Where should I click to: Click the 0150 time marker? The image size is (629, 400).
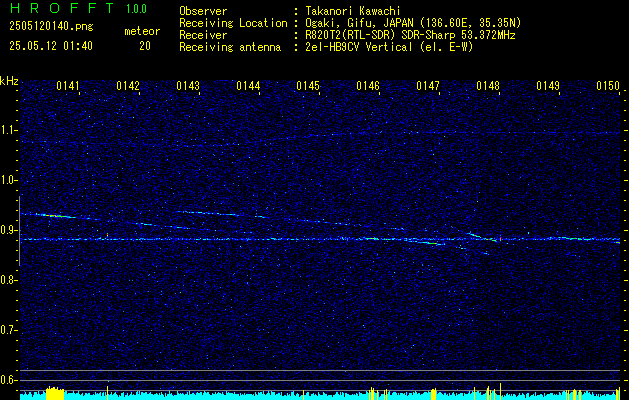click(608, 86)
